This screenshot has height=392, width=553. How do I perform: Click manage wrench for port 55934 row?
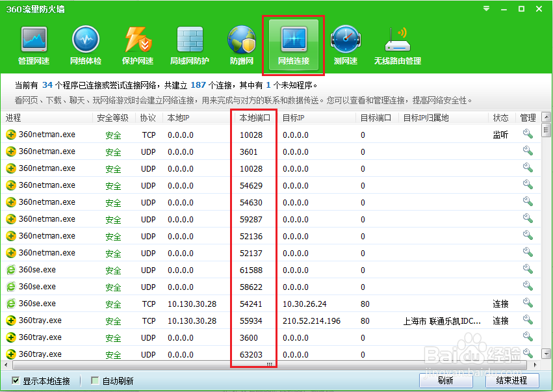[x=528, y=320]
